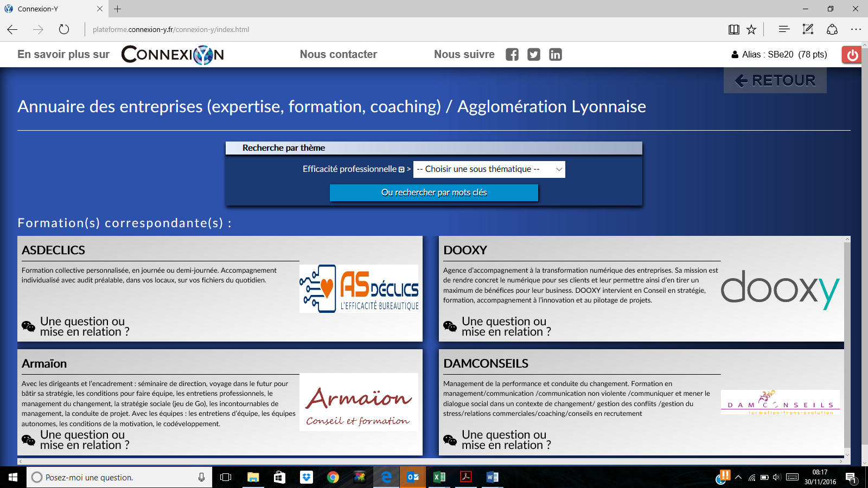
Task: Open Excel from the taskbar
Action: point(439,477)
